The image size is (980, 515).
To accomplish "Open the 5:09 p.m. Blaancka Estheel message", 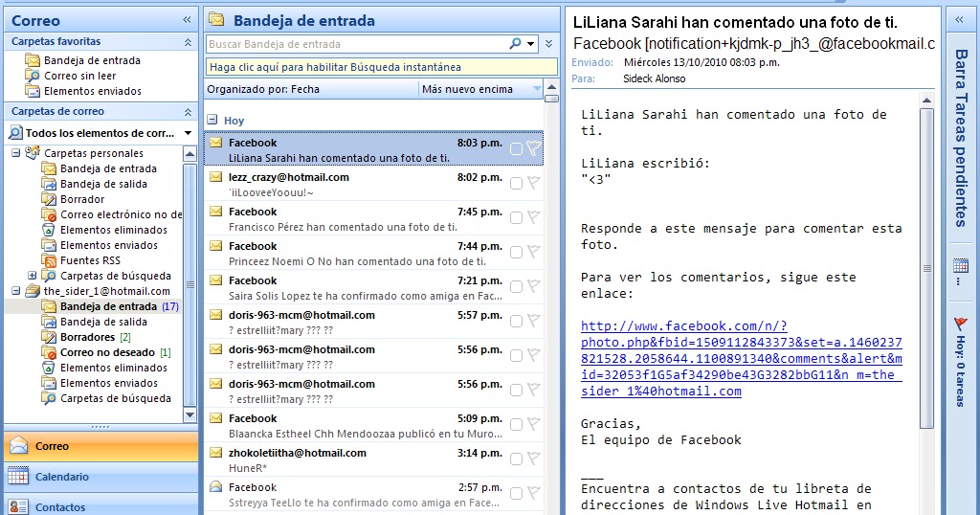I will (x=374, y=426).
